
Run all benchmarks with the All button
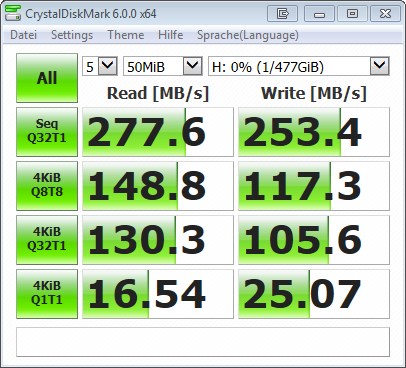pyautogui.click(x=47, y=78)
